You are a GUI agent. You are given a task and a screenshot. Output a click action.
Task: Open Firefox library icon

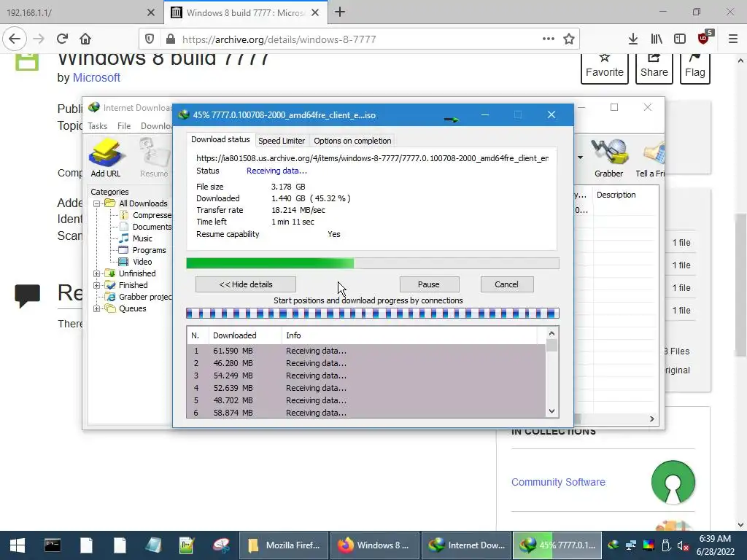[657, 39]
